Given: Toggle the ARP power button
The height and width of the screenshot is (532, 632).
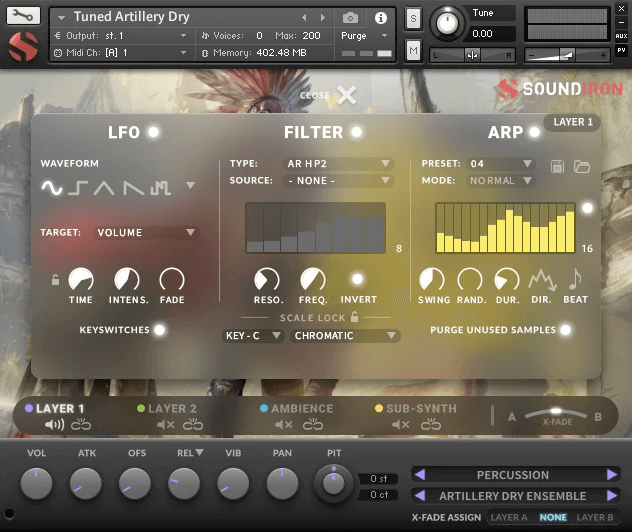Looking at the screenshot, I should (x=534, y=132).
